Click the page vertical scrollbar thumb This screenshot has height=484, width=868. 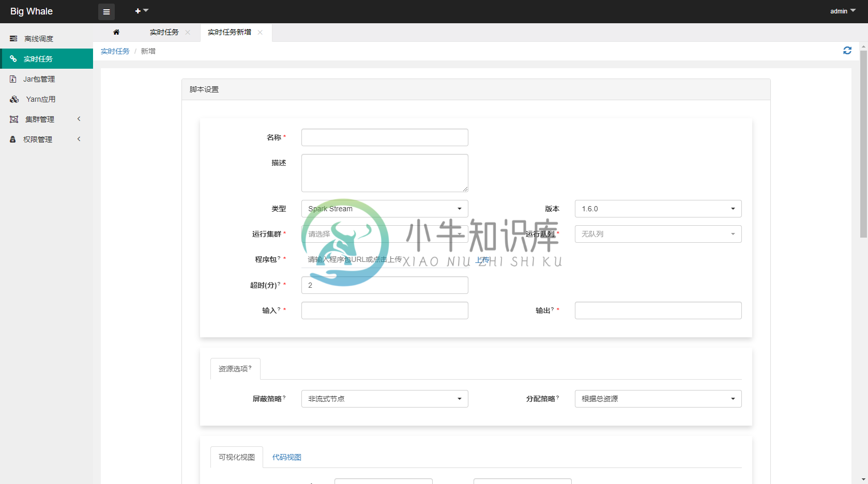[x=863, y=144]
